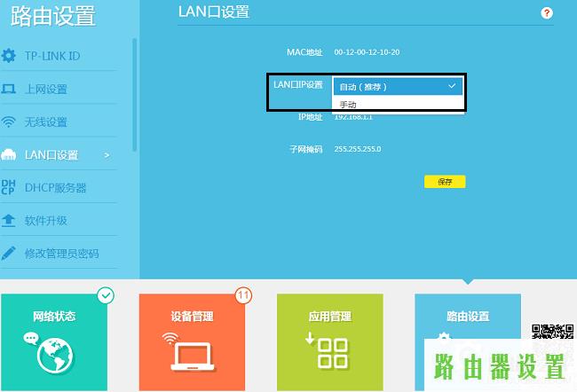
Task: Click the yellow 保存 button
Action: click(445, 182)
